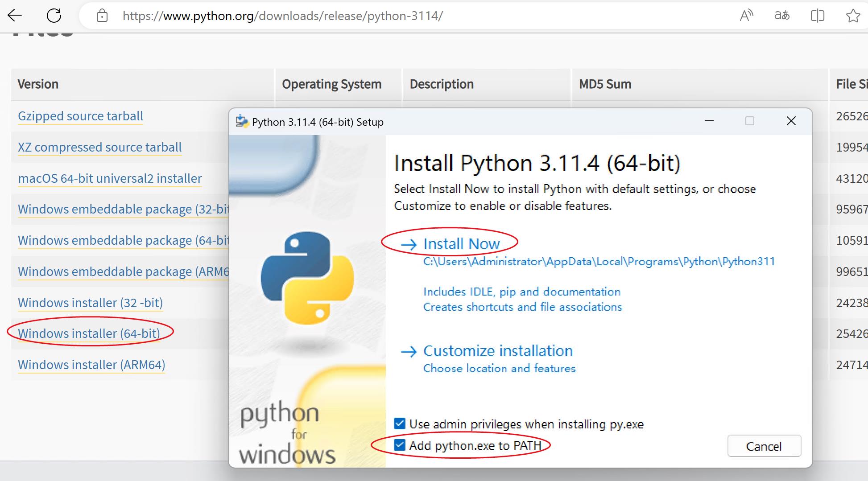This screenshot has height=481, width=868.
Task: Click Install Now option
Action: tap(461, 244)
